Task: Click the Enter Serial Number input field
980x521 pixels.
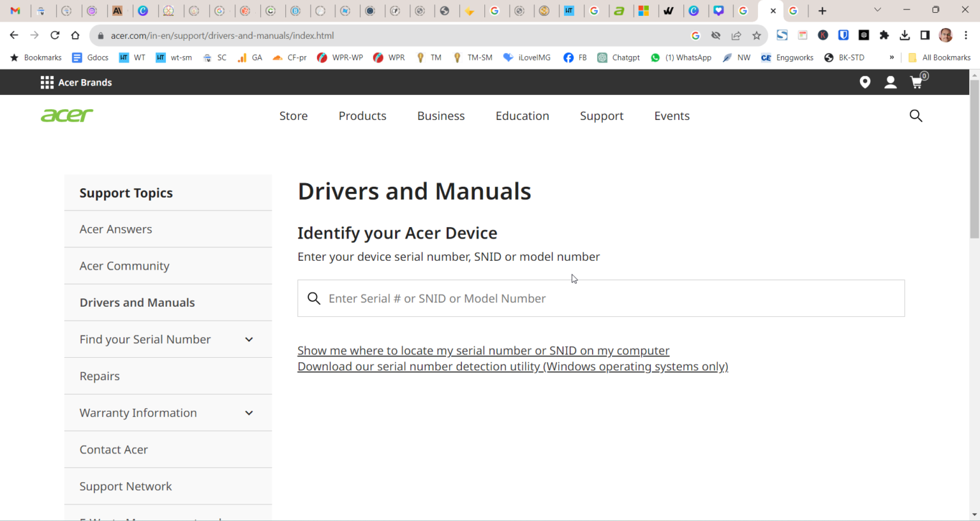Action: 600,298
